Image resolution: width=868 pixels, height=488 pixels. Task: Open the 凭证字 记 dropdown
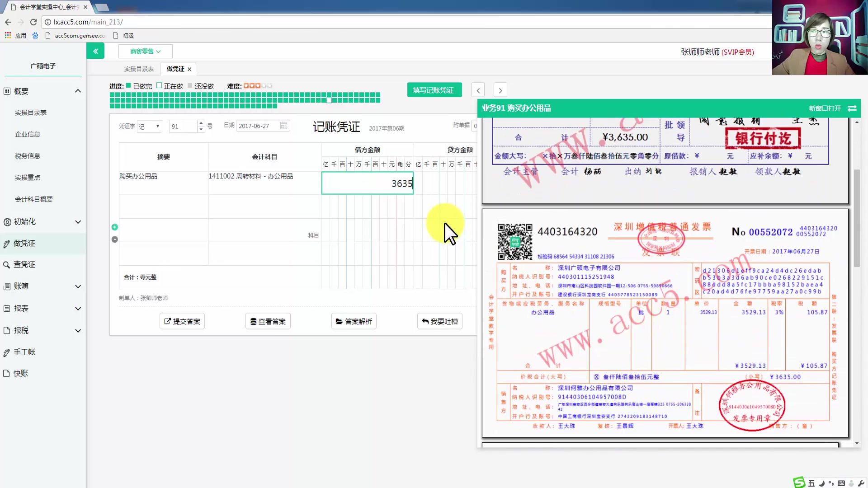click(x=149, y=127)
